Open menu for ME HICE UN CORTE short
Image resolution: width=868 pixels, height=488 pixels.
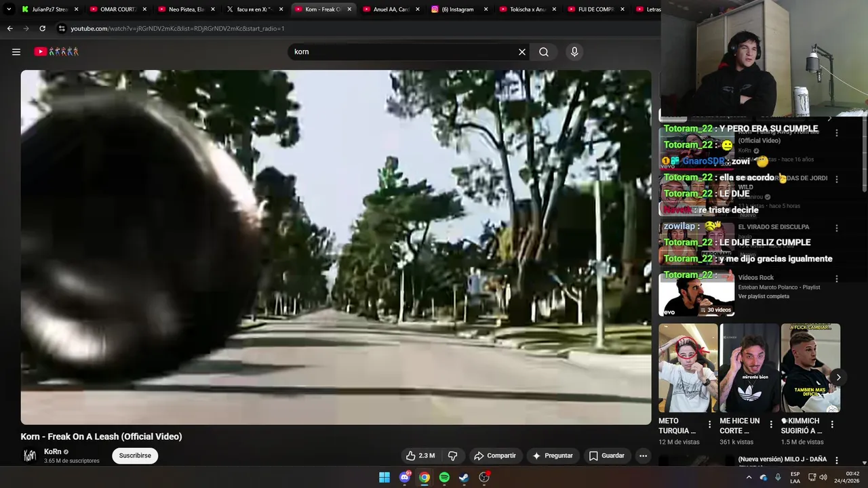point(771,424)
